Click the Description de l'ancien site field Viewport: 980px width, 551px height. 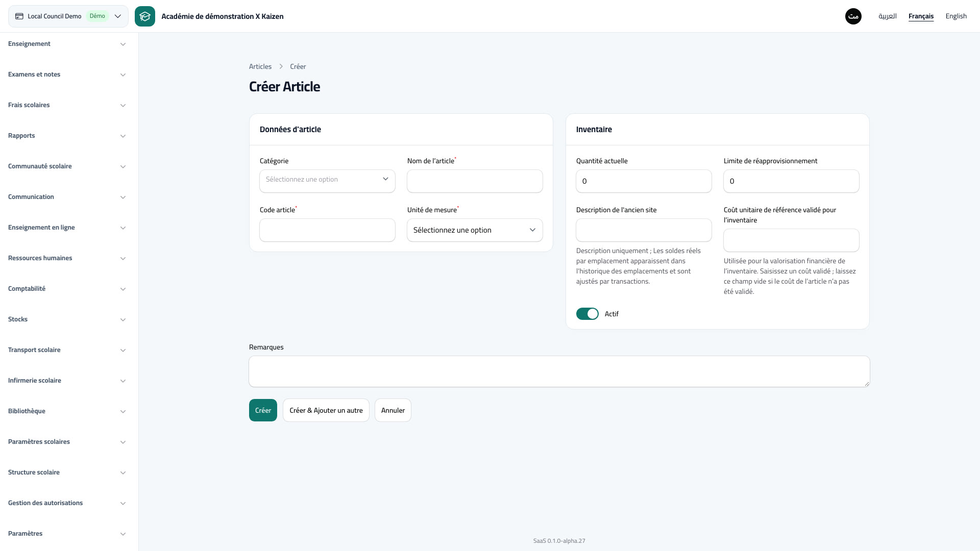(x=644, y=230)
